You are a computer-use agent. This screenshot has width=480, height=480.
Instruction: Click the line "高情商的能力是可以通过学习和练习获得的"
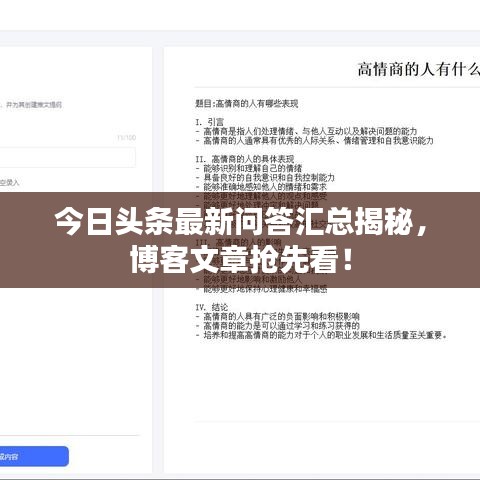(x=281, y=326)
